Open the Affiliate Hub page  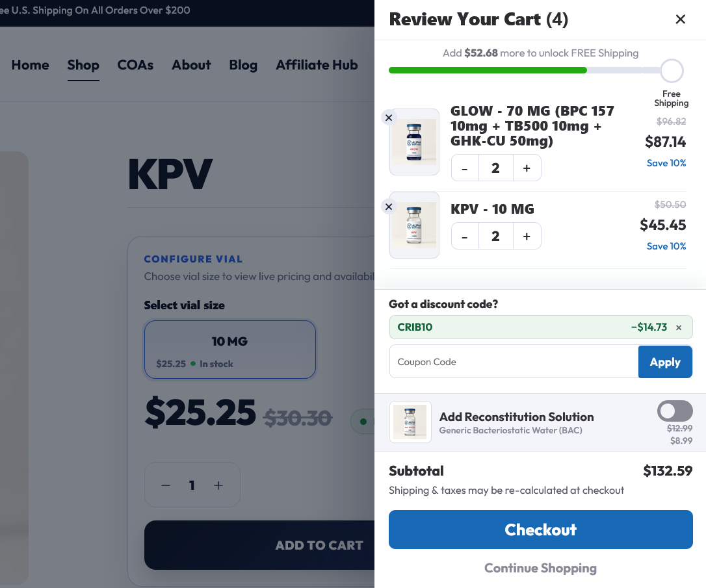tap(317, 65)
